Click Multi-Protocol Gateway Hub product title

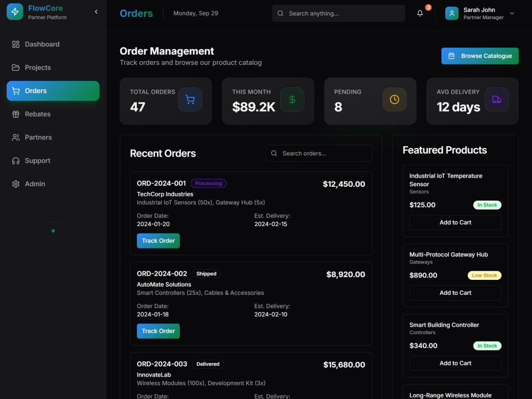448,254
